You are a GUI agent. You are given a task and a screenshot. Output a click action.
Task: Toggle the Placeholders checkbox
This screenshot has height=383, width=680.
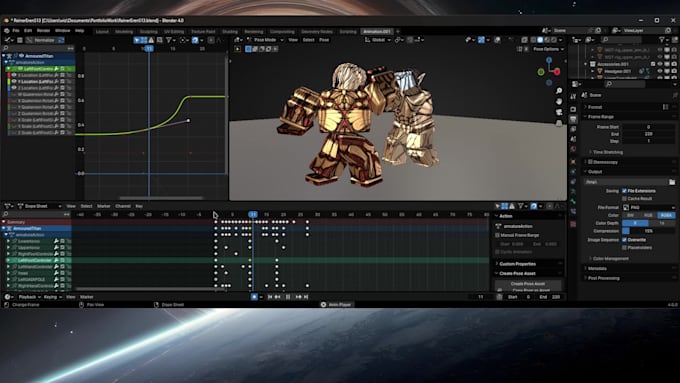click(x=624, y=247)
